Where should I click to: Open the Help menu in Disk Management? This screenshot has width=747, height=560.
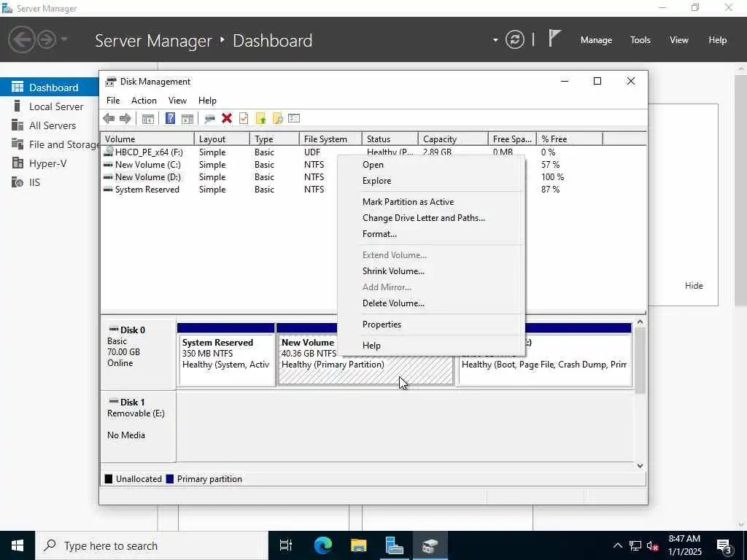(207, 101)
